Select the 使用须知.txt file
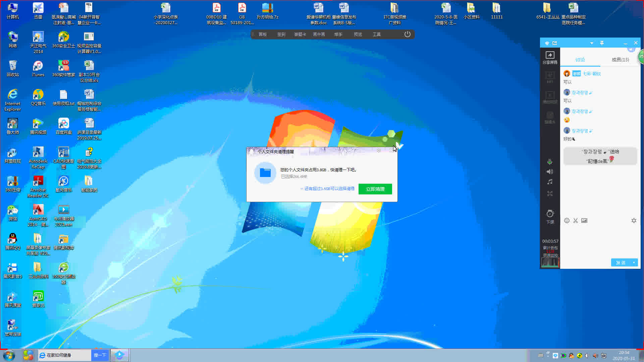The height and width of the screenshot is (362, 644). [x=63, y=97]
